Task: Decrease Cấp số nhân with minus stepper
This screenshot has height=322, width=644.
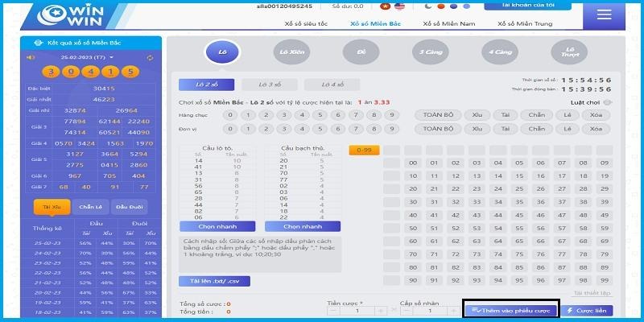Action: click(x=407, y=310)
